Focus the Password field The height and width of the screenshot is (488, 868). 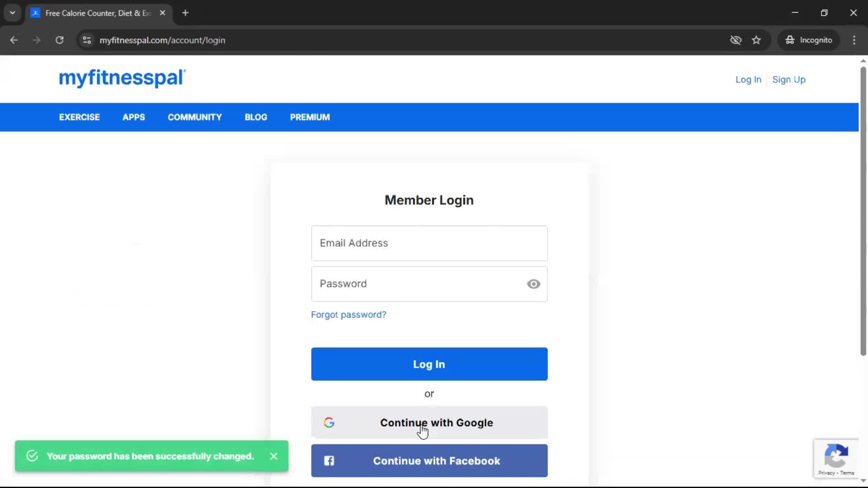pos(429,284)
